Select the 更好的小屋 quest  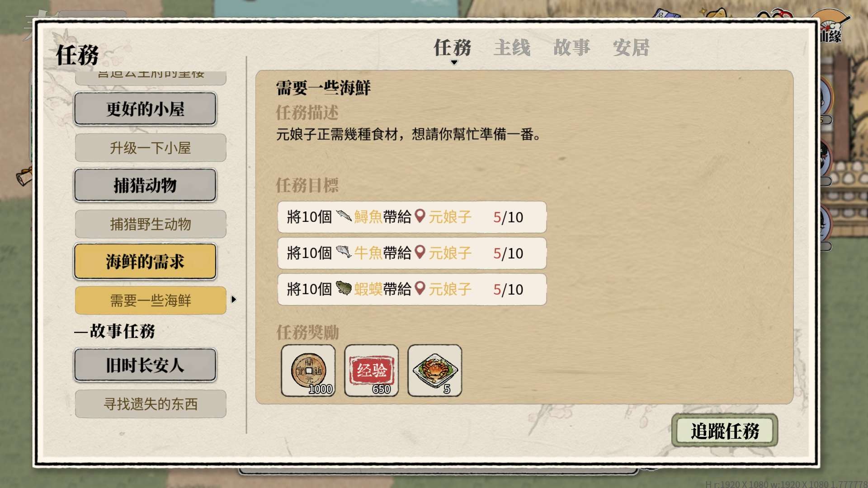145,109
